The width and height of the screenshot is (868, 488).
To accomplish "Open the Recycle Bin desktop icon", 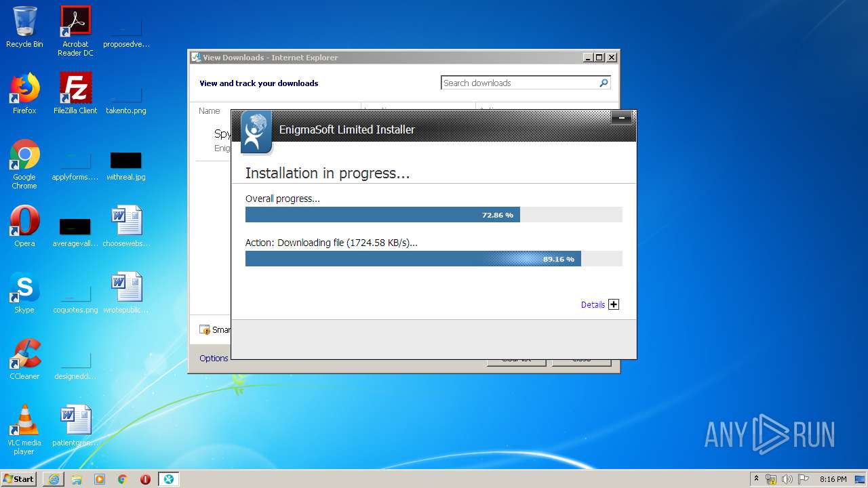I will click(x=24, y=27).
